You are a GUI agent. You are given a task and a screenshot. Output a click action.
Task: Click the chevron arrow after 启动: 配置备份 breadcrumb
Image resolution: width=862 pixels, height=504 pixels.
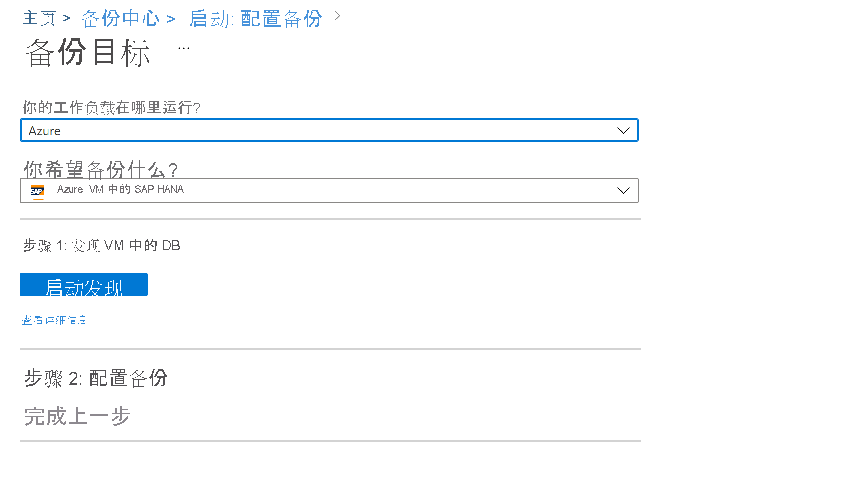click(x=337, y=17)
